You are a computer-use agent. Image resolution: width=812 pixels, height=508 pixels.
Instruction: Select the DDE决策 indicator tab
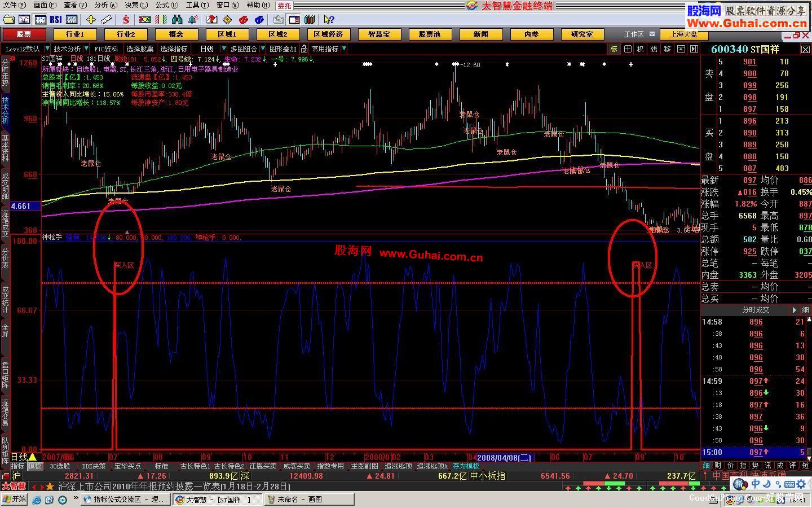coord(94,466)
